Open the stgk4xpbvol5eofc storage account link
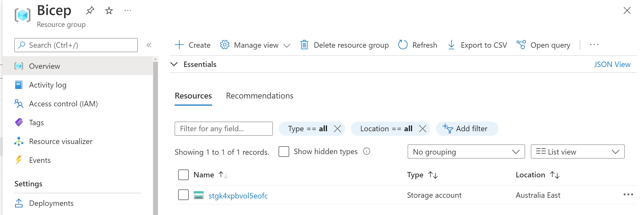 pos(238,196)
